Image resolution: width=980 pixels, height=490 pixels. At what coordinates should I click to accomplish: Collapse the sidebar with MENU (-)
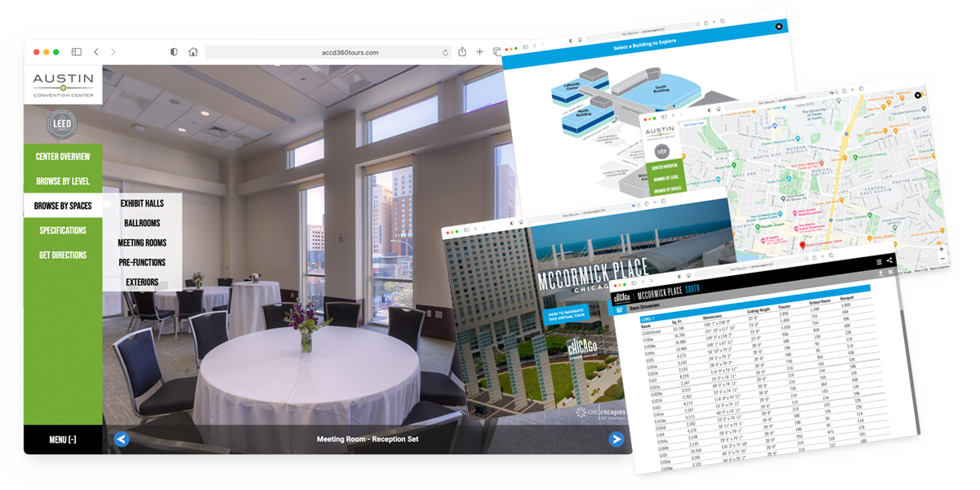click(x=63, y=440)
